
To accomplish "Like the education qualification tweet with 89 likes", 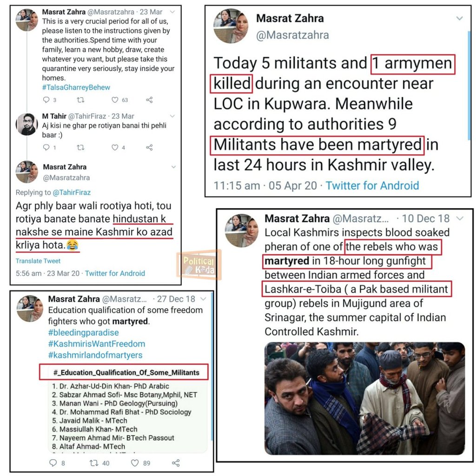I will click(x=135, y=463).
